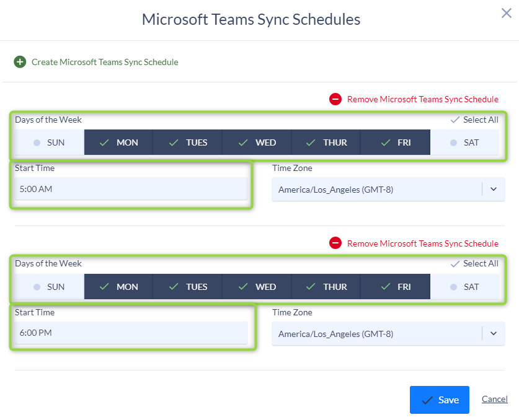Click Select All for the second schedule

pyautogui.click(x=474, y=263)
